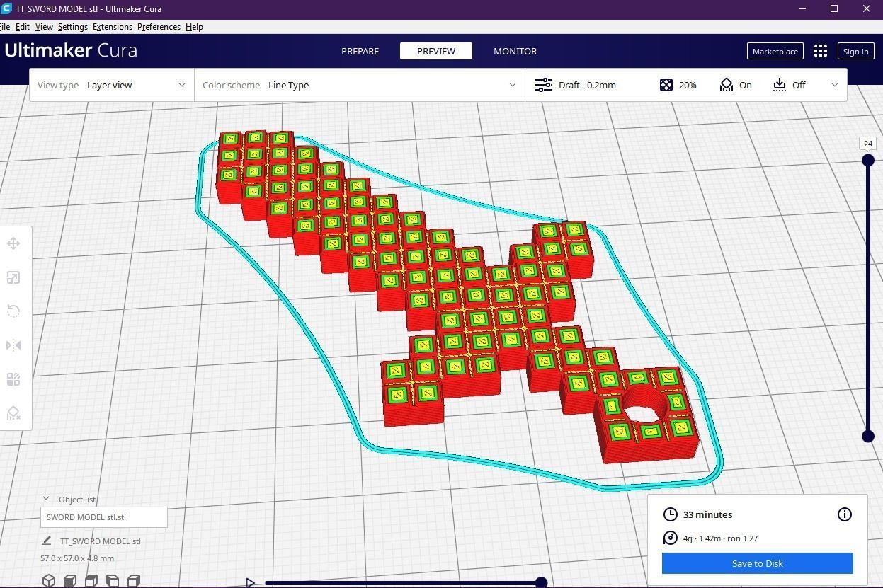Open Per Model Settings tool
Image resolution: width=883 pixels, height=588 pixels.
pos(13,379)
